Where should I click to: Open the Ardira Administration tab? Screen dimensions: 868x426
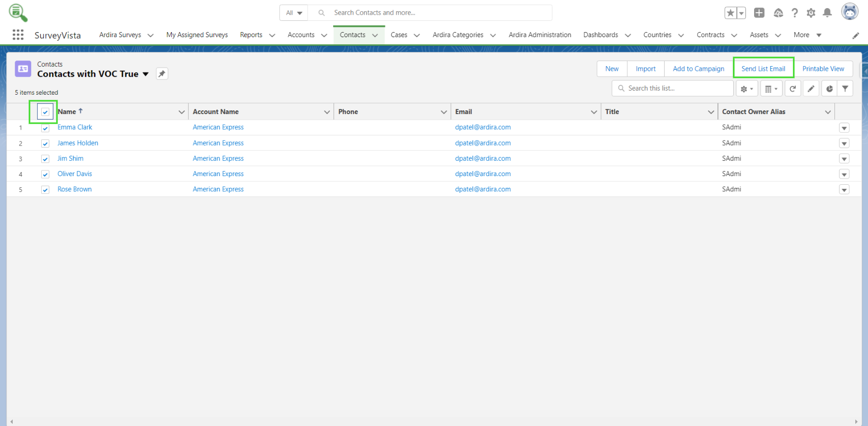pos(540,35)
